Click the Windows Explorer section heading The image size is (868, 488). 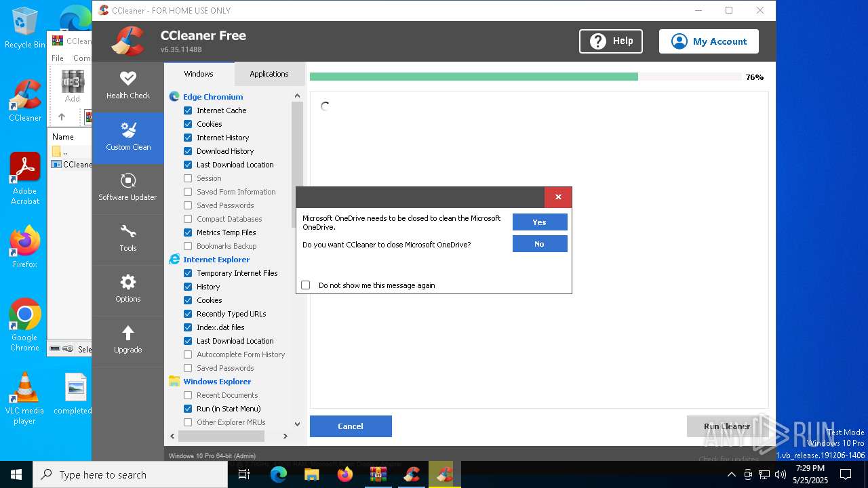pos(217,382)
